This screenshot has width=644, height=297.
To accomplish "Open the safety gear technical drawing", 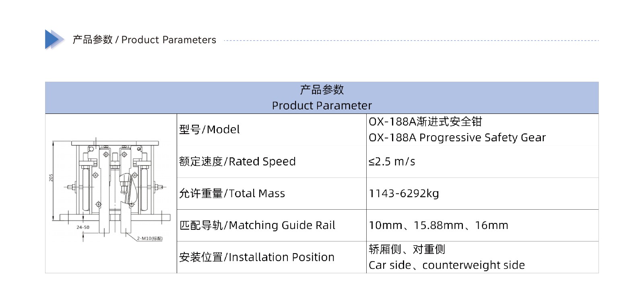I will click(x=109, y=190).
